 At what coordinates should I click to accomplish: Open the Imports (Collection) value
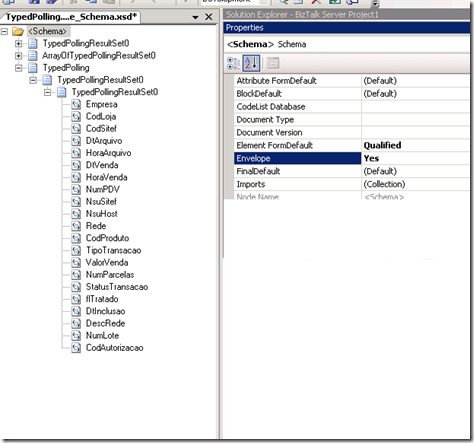[384, 184]
